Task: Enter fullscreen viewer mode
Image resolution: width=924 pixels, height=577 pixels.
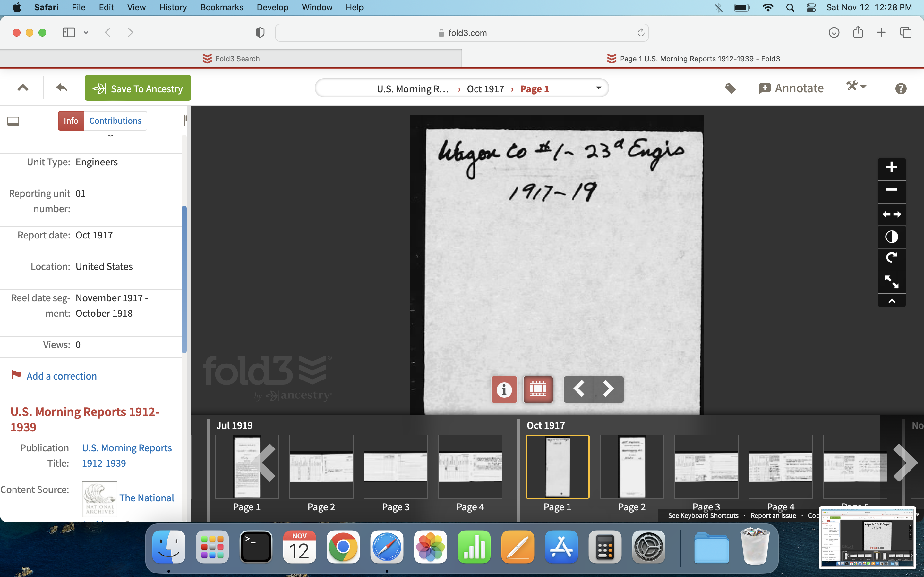Action: tap(891, 282)
